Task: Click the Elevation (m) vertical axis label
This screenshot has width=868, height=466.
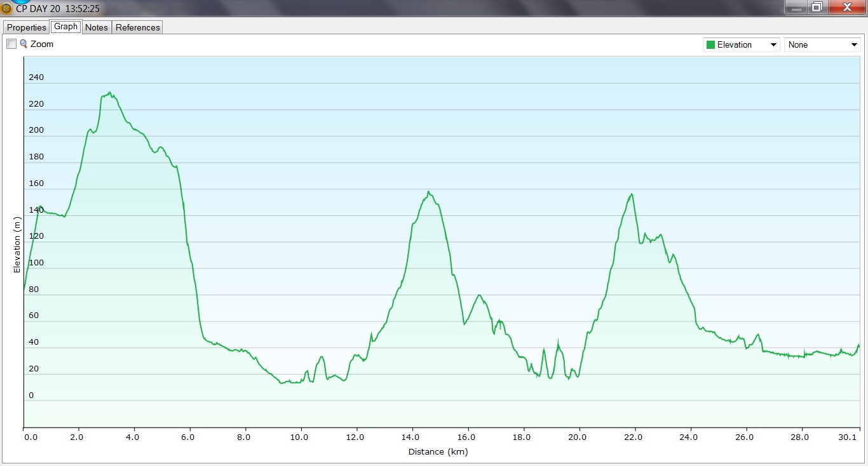Action: click(x=17, y=244)
